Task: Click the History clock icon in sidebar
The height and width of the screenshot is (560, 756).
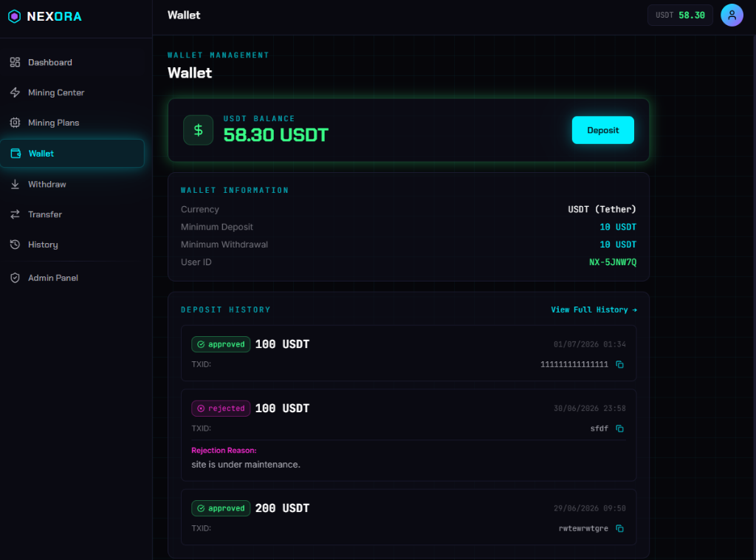Action: 15,245
